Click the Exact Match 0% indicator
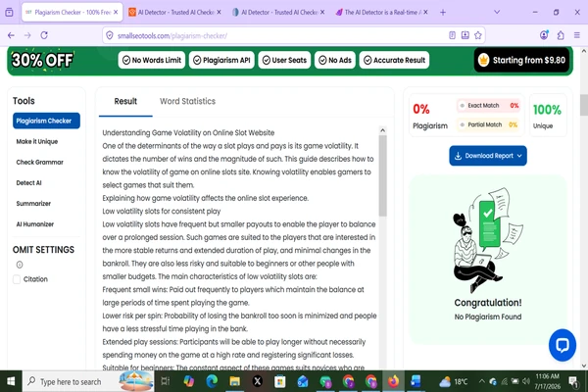Screen dimensions: 588x392 489,106
